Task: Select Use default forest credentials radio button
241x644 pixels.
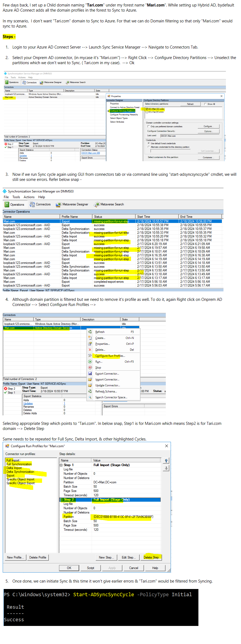Action: pos(149,143)
